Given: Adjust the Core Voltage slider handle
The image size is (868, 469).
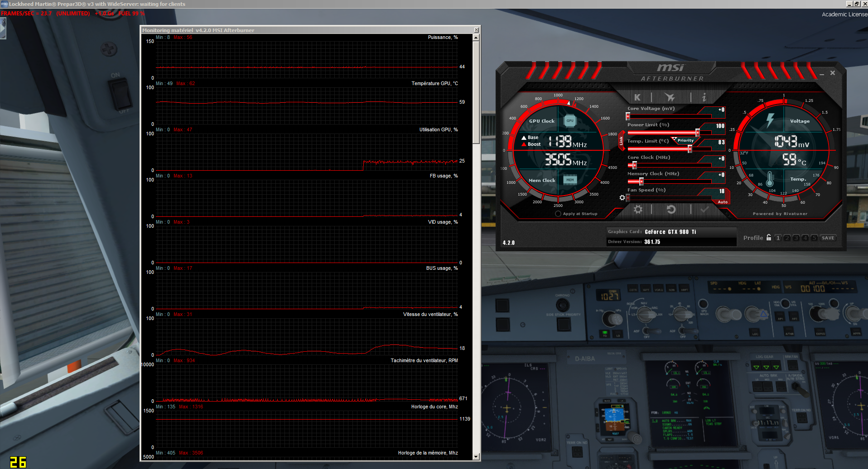Looking at the screenshot, I should [628, 116].
